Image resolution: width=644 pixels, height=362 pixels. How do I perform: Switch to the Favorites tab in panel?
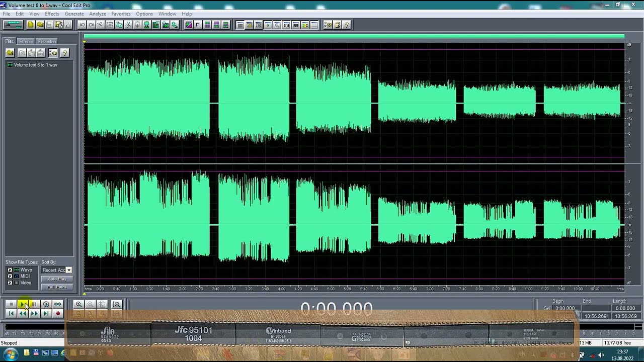click(47, 41)
